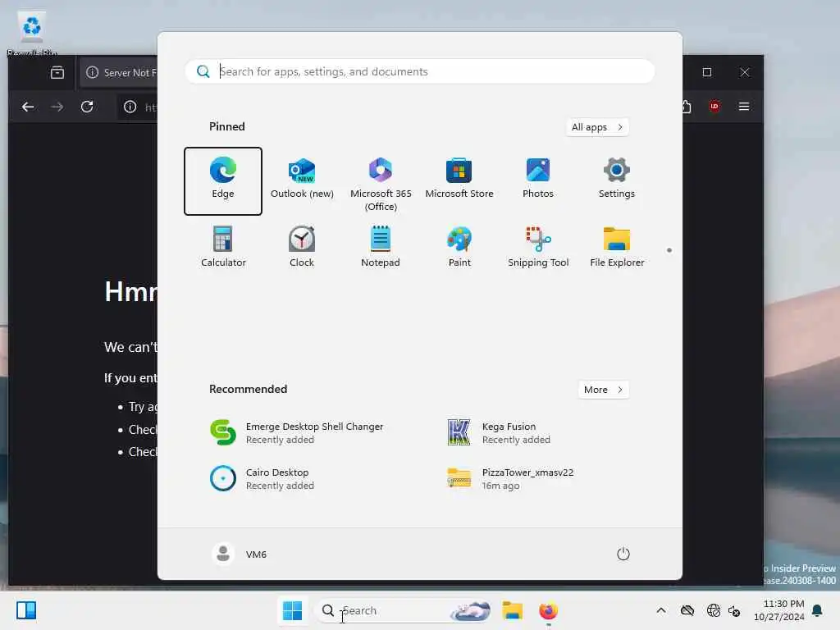Show hidden system tray icons

click(x=661, y=610)
